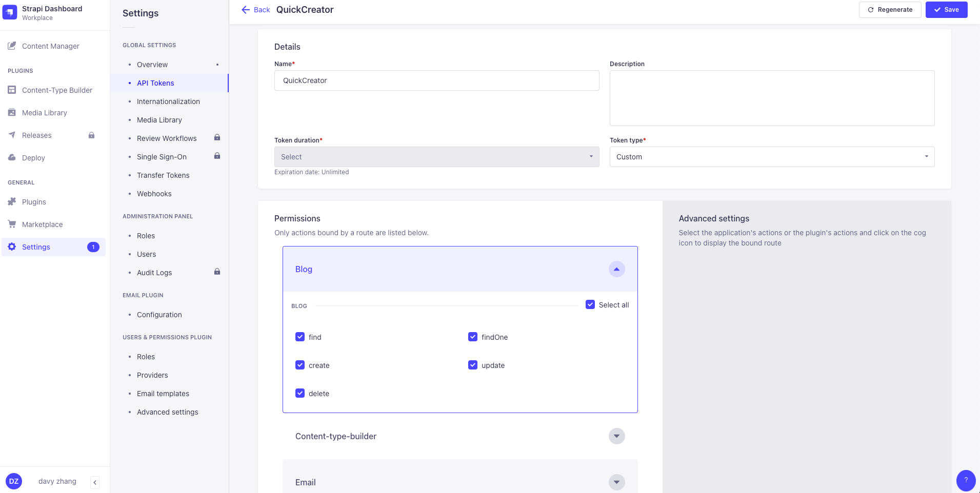Focus the Description text area
Screen dimensions: 980x493
click(772, 98)
